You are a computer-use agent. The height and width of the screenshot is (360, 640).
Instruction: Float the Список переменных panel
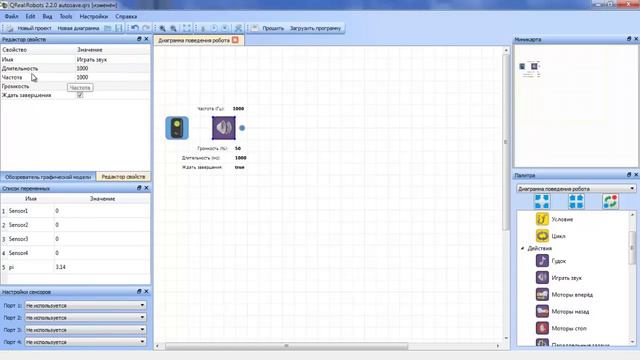pyautogui.click(x=139, y=188)
